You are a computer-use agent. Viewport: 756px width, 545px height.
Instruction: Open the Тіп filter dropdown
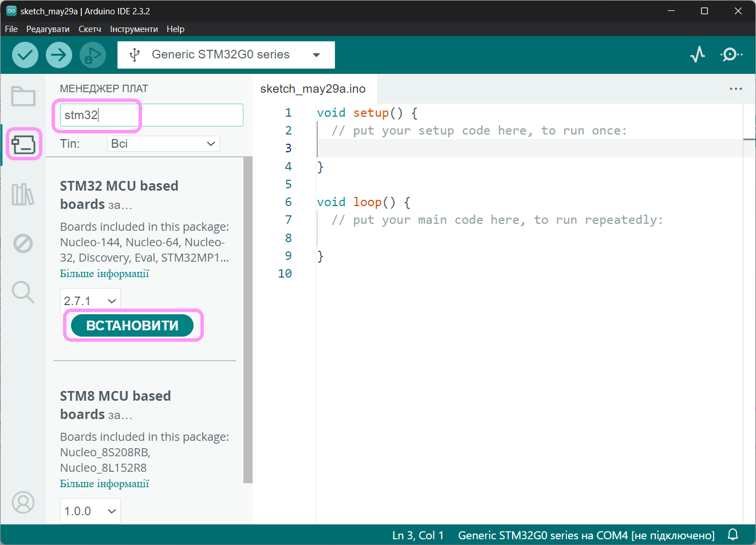163,144
